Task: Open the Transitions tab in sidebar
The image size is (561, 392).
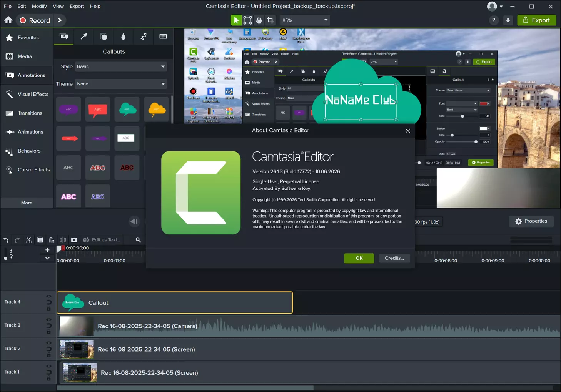Action: coord(27,113)
